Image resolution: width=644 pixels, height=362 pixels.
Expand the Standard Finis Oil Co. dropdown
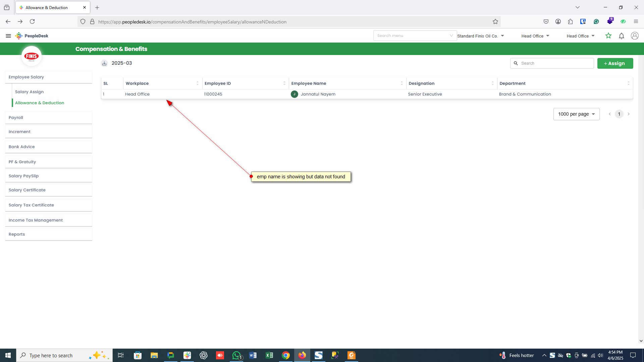481,36
